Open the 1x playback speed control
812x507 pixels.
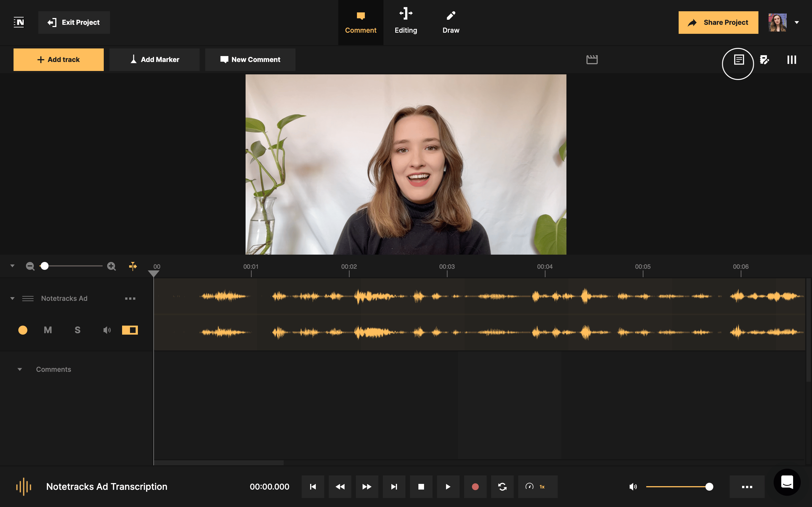pos(537,486)
